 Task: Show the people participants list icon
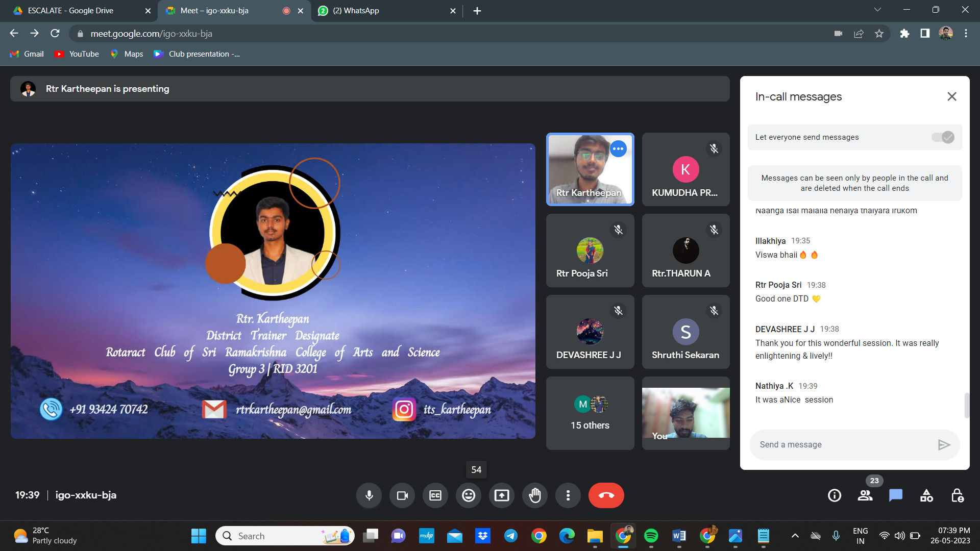(x=865, y=495)
